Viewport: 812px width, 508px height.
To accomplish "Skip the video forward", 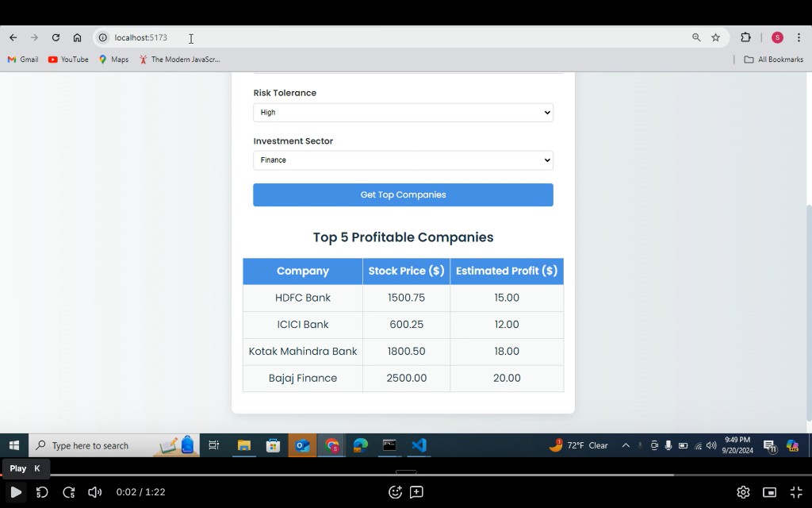I will point(69,492).
